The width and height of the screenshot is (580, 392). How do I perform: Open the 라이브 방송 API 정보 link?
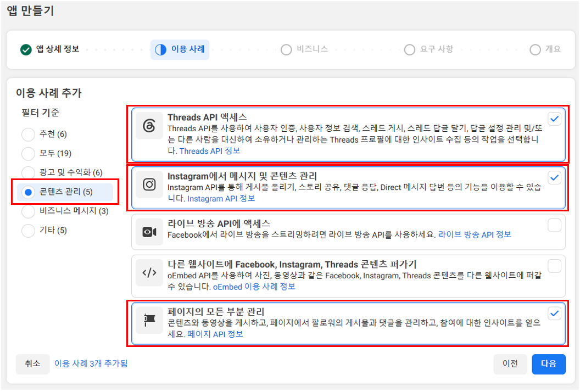pos(475,234)
